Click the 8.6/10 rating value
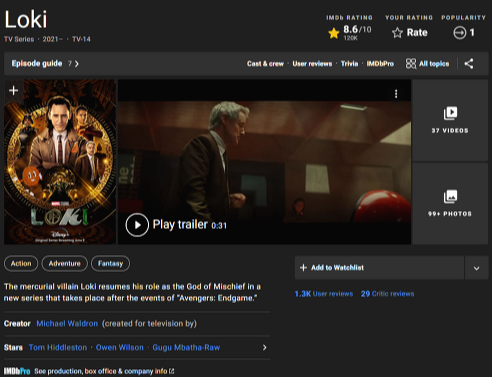Viewport: 492px width, 377px height. pyautogui.click(x=357, y=29)
